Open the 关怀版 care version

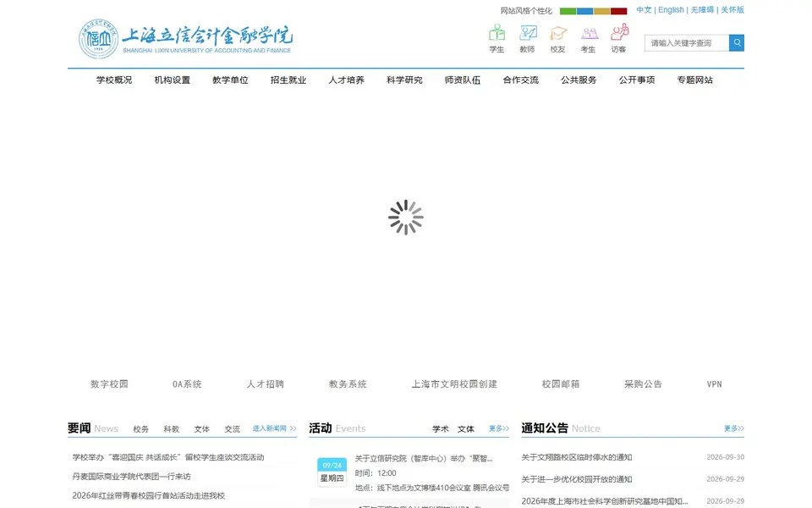pos(732,10)
